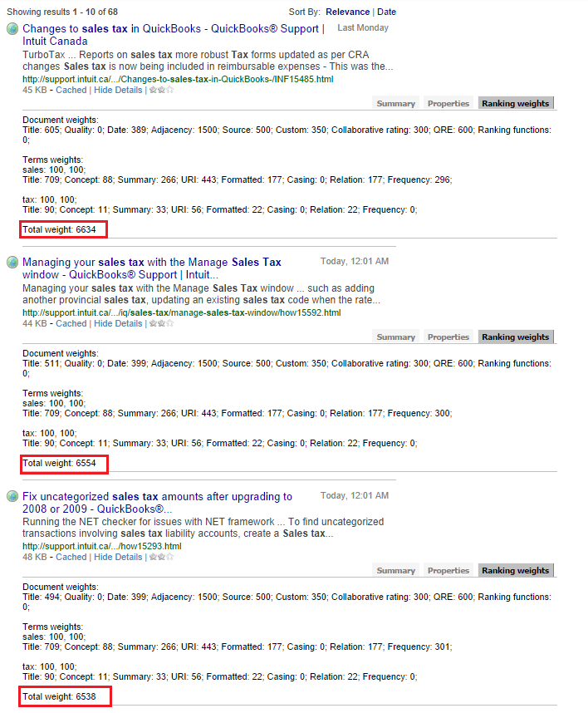Select Ranking weights tab of the second result
The image size is (588, 713).
[515, 337]
